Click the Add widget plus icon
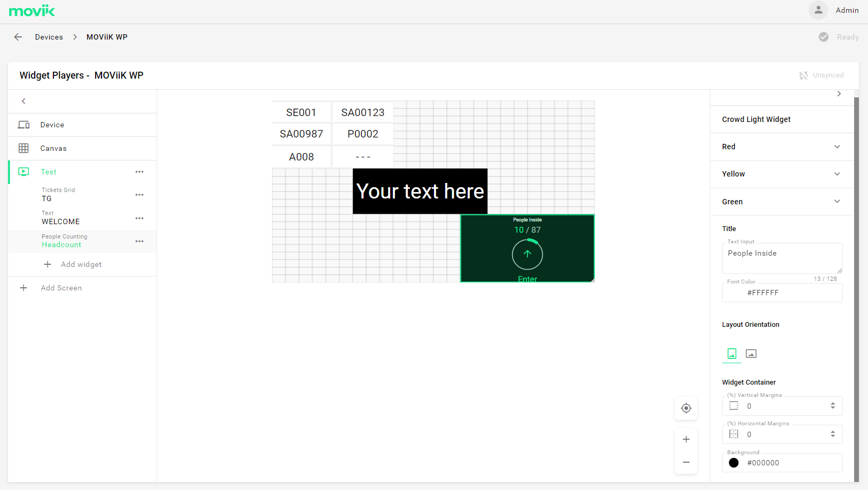The image size is (868, 490). 48,264
